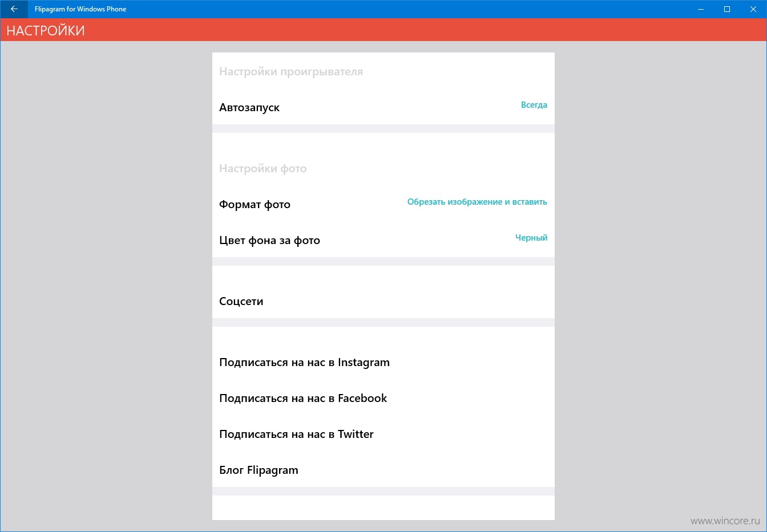Close the Flipagram window
The image size is (767, 532).
[753, 9]
